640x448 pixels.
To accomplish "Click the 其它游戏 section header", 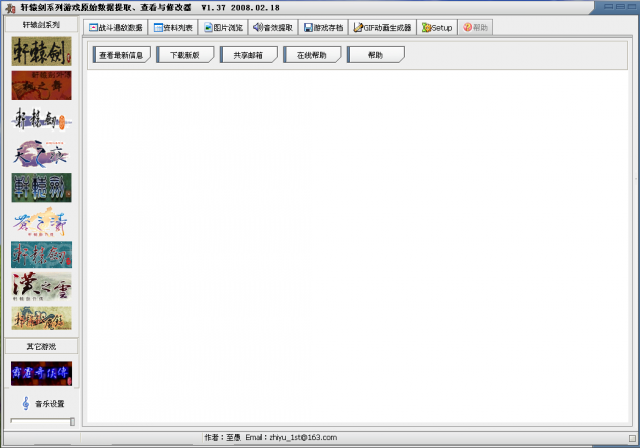I will [x=41, y=346].
